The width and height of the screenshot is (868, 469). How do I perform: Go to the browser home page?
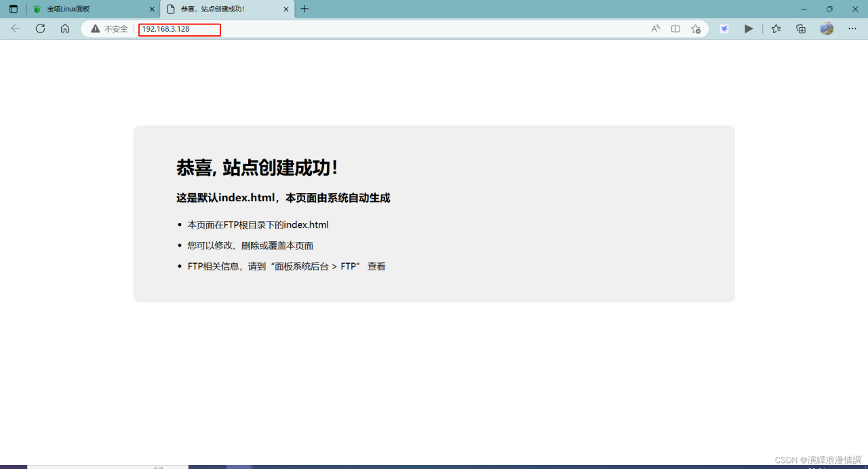[x=65, y=28]
